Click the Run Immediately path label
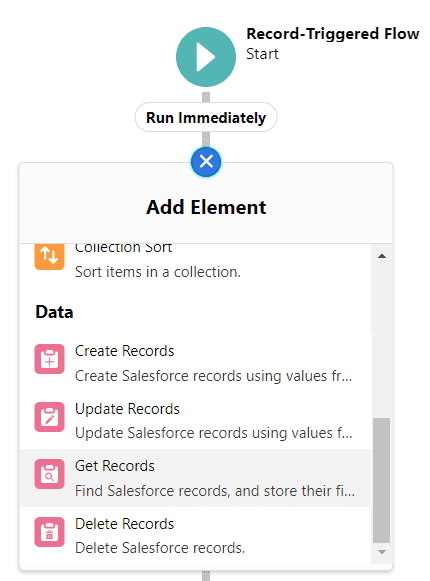The width and height of the screenshot is (430, 581). point(206,117)
